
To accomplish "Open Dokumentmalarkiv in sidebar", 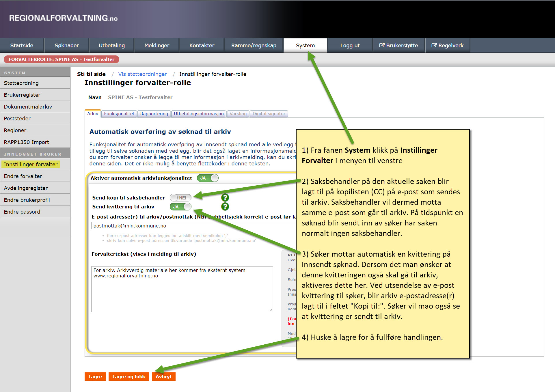I will 28,107.
